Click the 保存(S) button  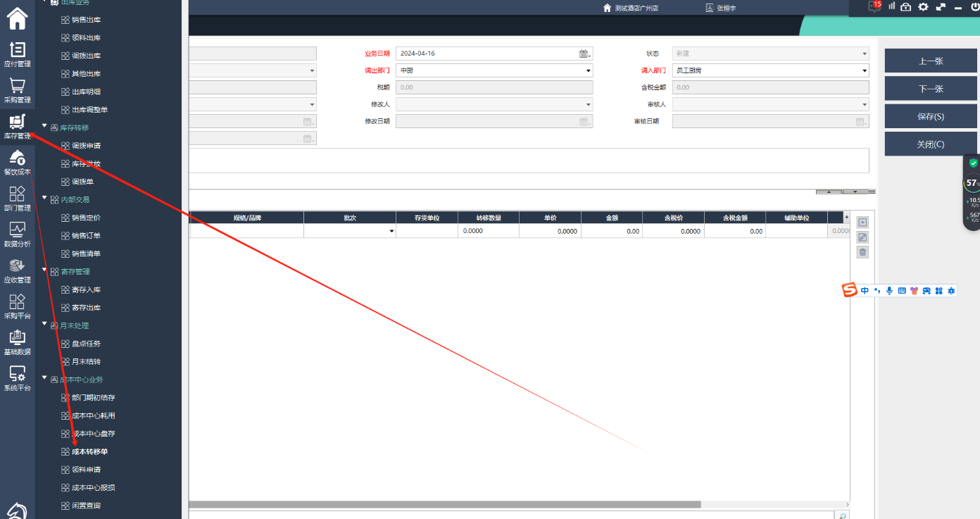tap(930, 116)
